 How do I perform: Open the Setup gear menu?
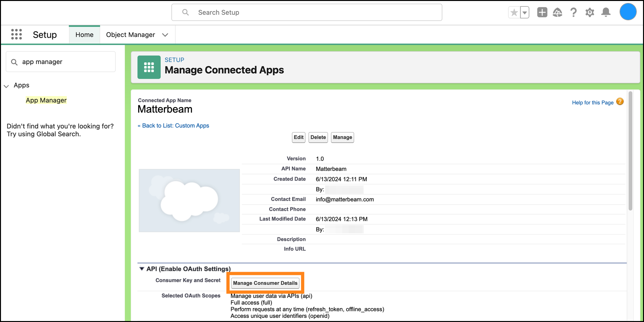pos(590,13)
